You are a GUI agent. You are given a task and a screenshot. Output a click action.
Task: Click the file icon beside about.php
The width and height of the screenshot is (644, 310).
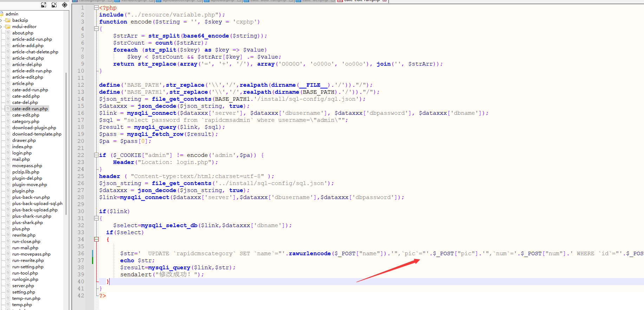click(8, 33)
